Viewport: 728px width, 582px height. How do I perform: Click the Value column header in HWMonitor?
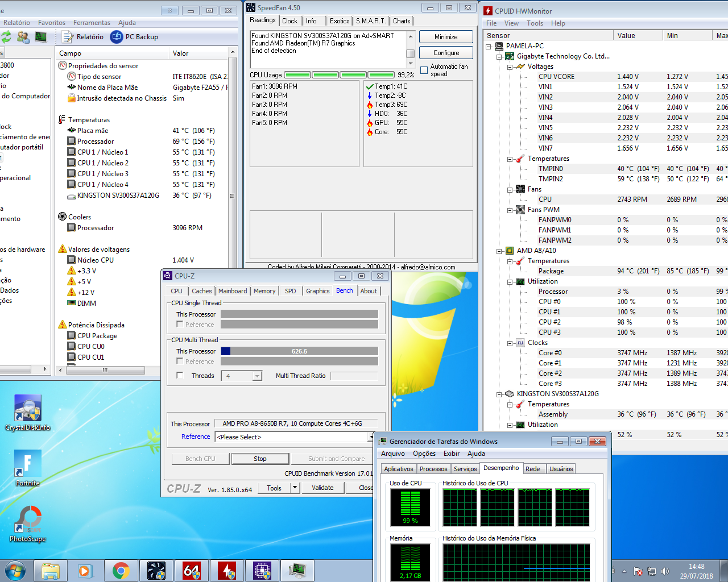(x=638, y=36)
